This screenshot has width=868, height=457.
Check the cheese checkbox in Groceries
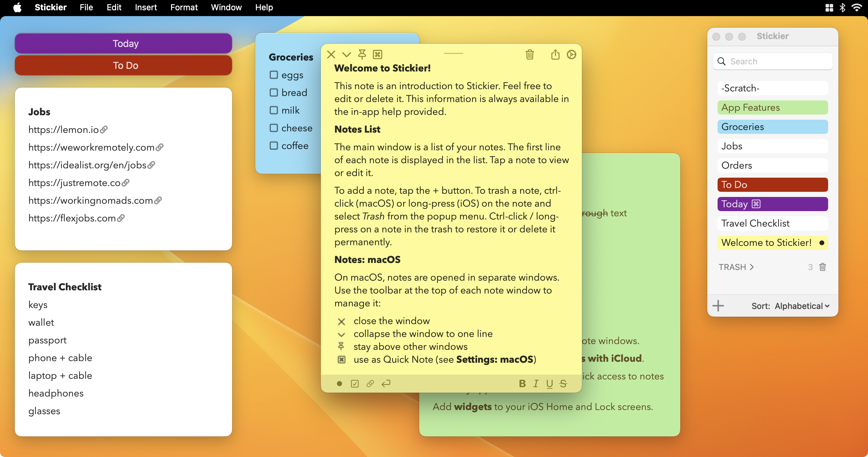[274, 128]
